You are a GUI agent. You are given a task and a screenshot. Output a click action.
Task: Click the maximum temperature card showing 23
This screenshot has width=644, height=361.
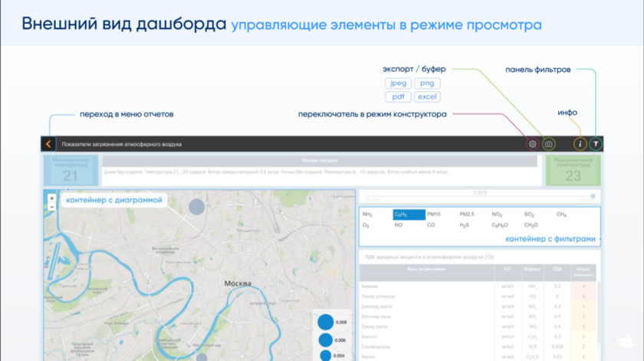pos(573,170)
